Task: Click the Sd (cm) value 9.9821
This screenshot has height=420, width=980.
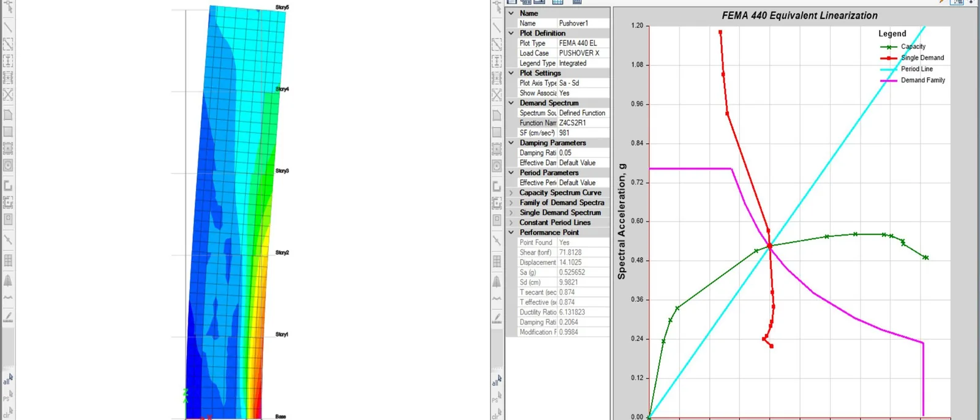Action: click(583, 282)
